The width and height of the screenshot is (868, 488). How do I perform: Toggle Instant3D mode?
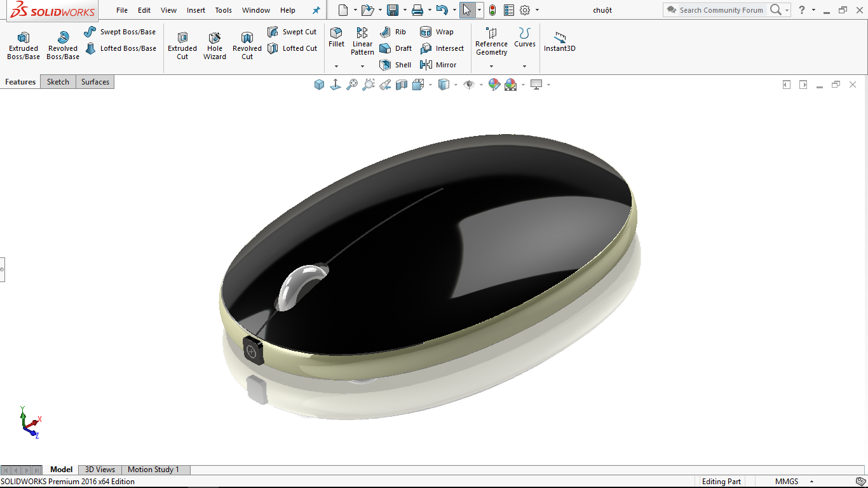(x=560, y=42)
